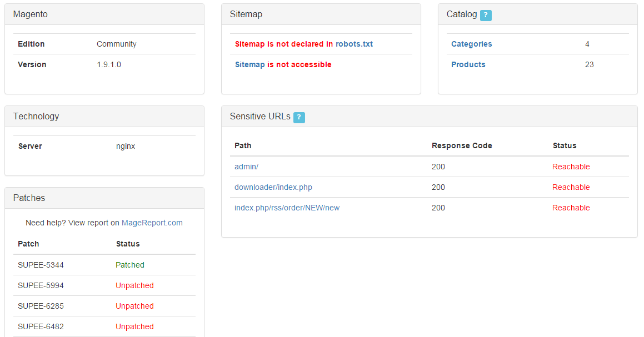644x337 pixels.
Task: Click the Response Code column header
Action: (x=462, y=145)
